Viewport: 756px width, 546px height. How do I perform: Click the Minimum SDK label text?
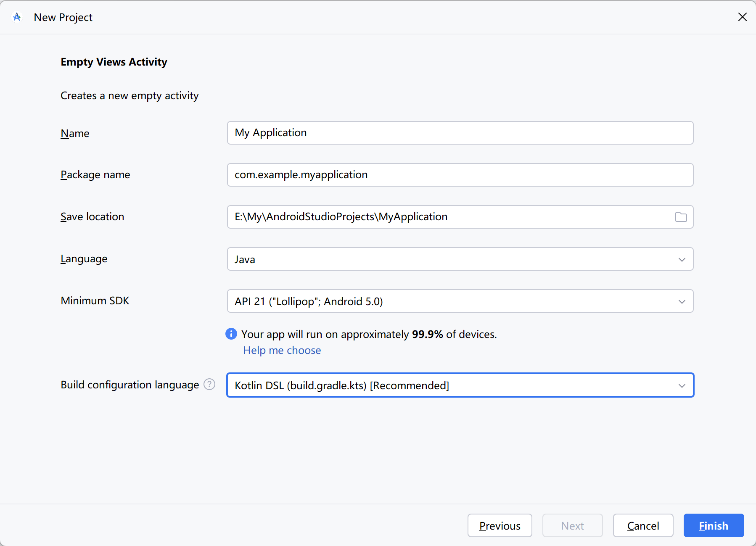tap(95, 301)
